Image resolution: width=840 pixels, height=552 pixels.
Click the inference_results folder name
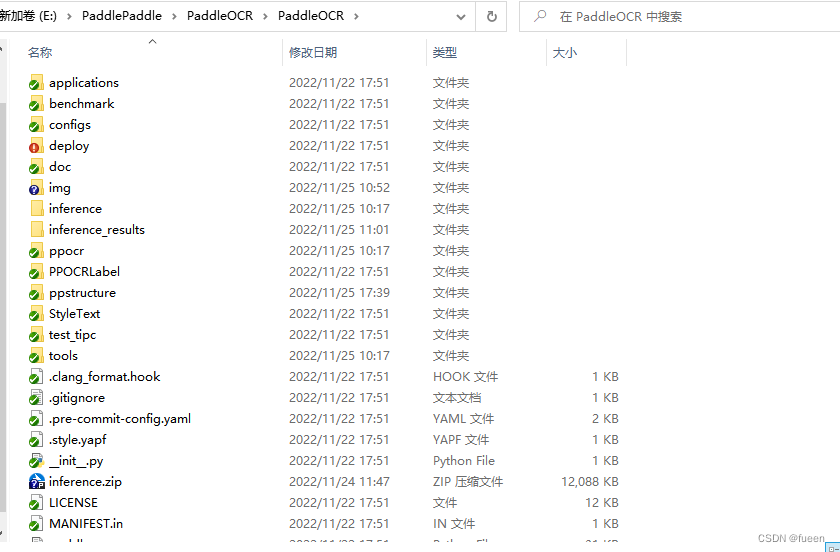(97, 229)
